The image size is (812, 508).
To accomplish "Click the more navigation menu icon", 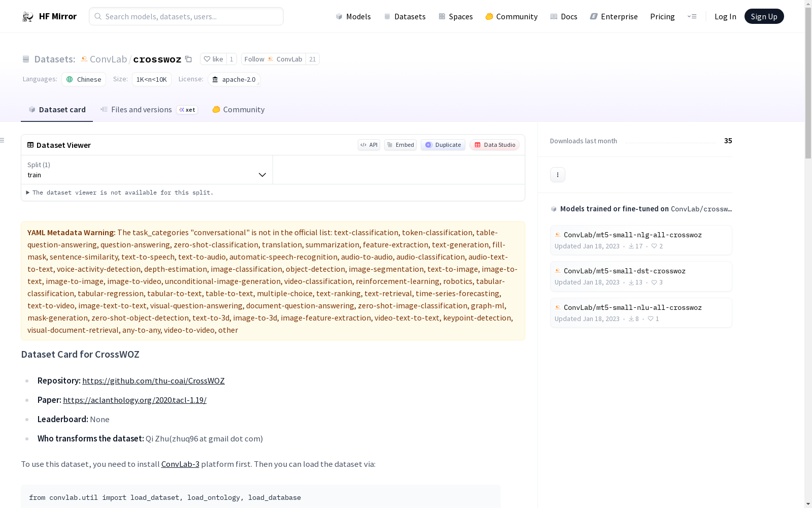I will (x=692, y=16).
